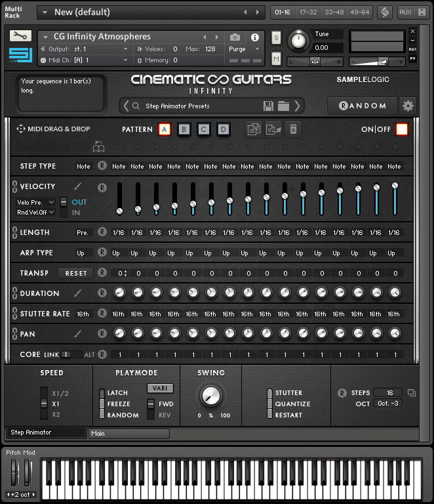Screen dimensions: 434x504
Task: Toggle RESTART option
Action: click(x=269, y=414)
